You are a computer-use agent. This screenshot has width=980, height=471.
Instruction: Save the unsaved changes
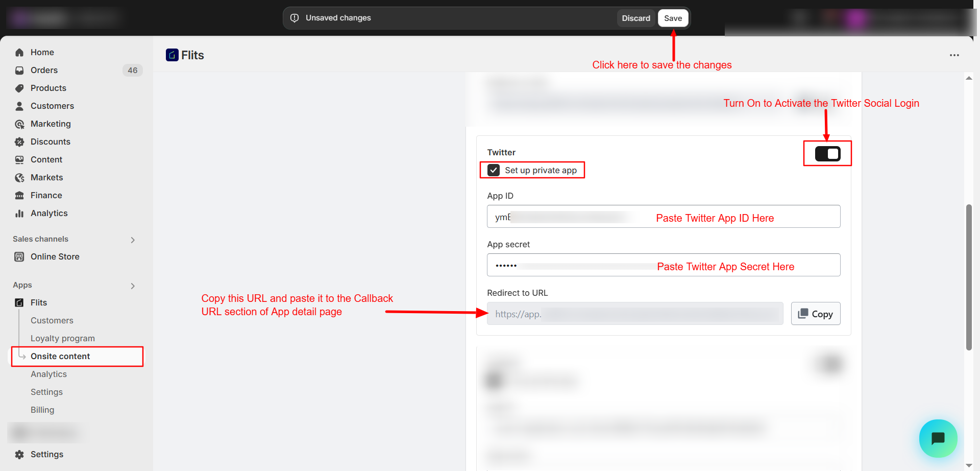[x=673, y=18]
